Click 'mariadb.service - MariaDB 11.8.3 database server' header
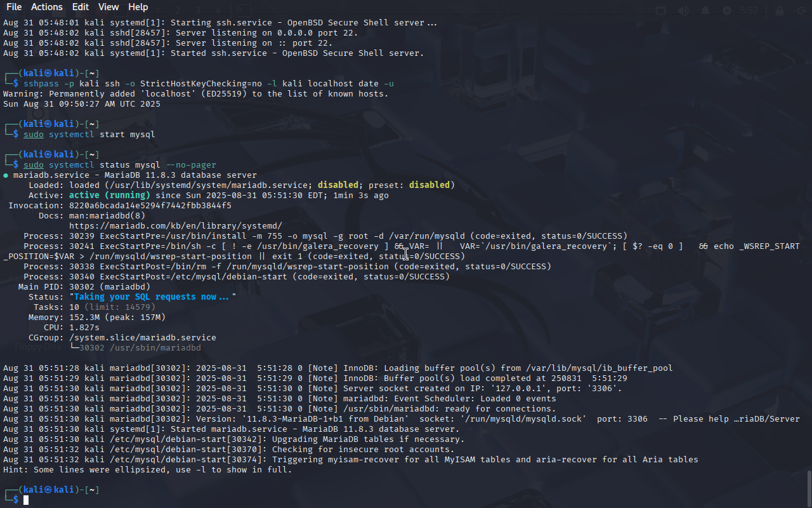This screenshot has width=812, height=508. pos(135,175)
